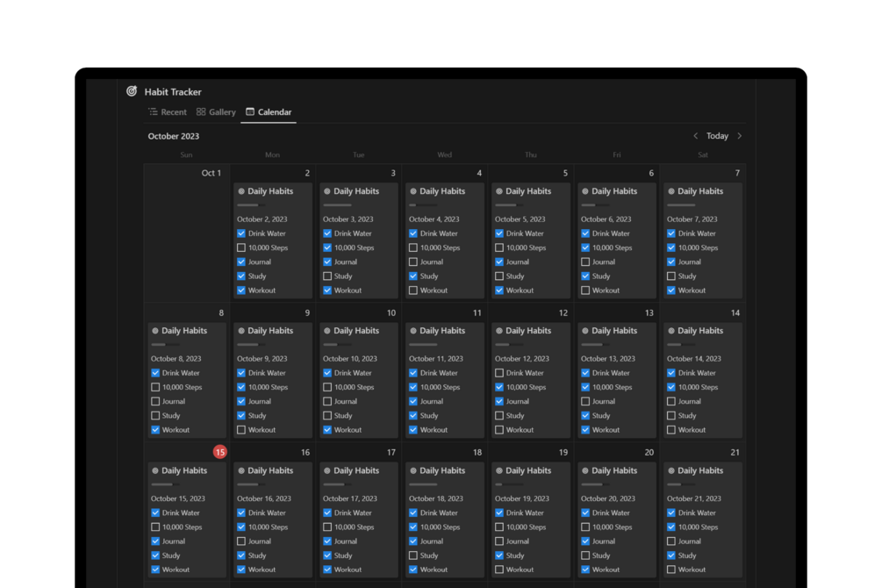Switch to the Recent tab
Viewport: 882px width, 588px height.
[168, 112]
